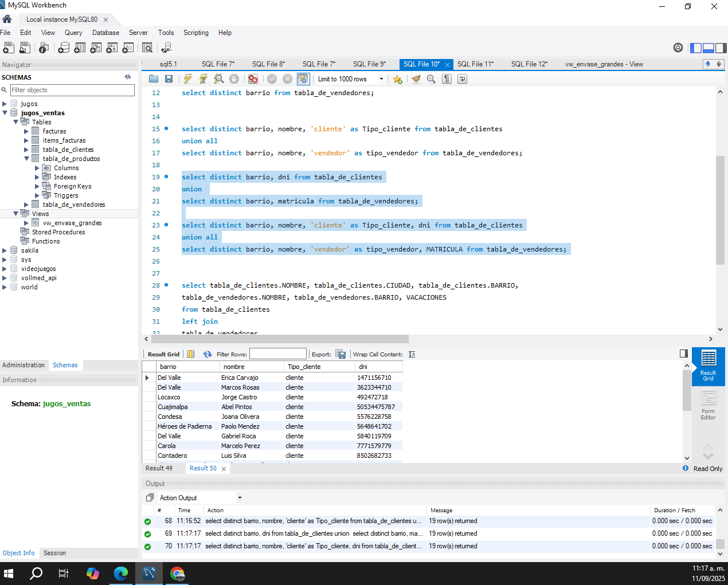The image size is (728, 585).
Task: Collapse the tabla_de_productos table
Action: coord(26,159)
